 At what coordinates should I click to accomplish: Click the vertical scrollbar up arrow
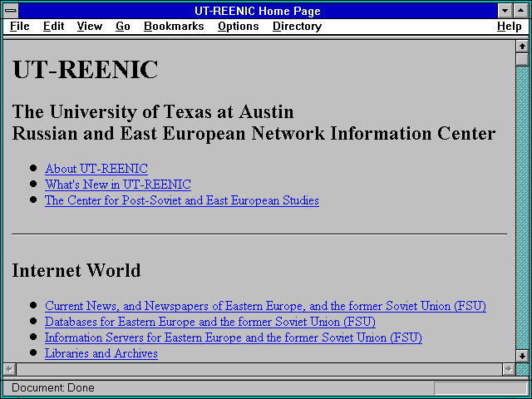(522, 47)
